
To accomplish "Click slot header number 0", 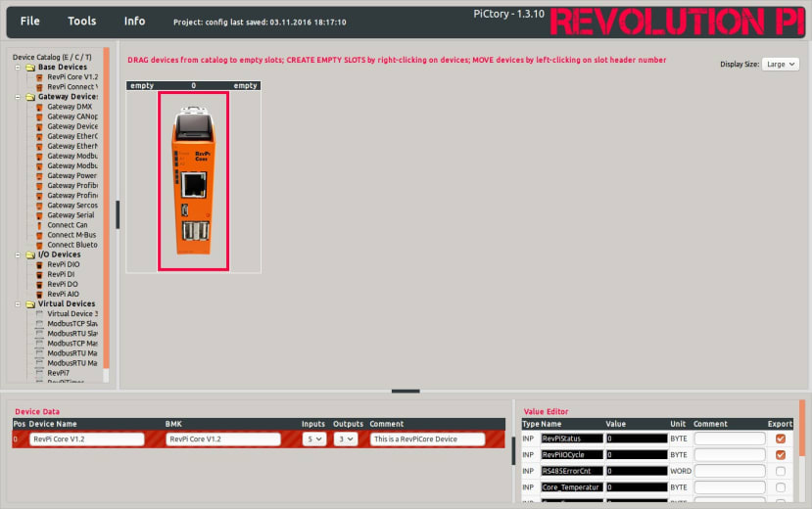I will click(x=194, y=86).
